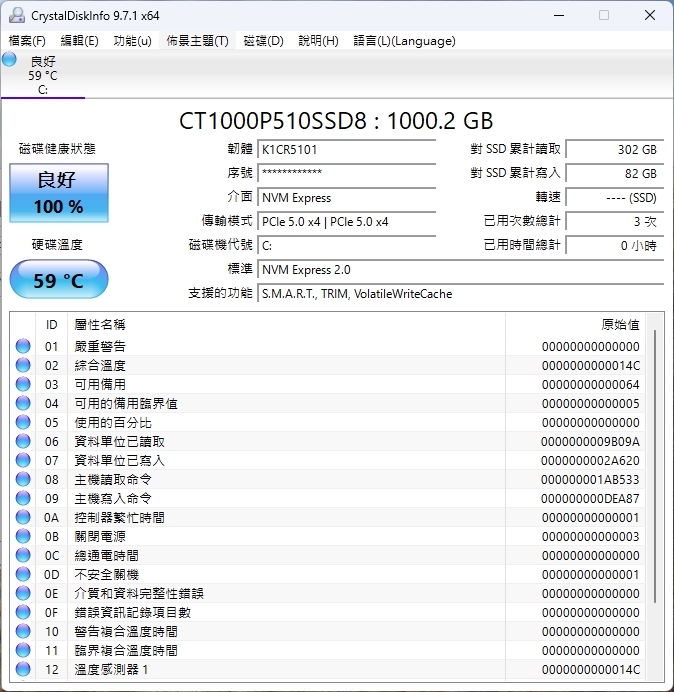Click the blue orb for 綜合溫度 row

point(23,366)
